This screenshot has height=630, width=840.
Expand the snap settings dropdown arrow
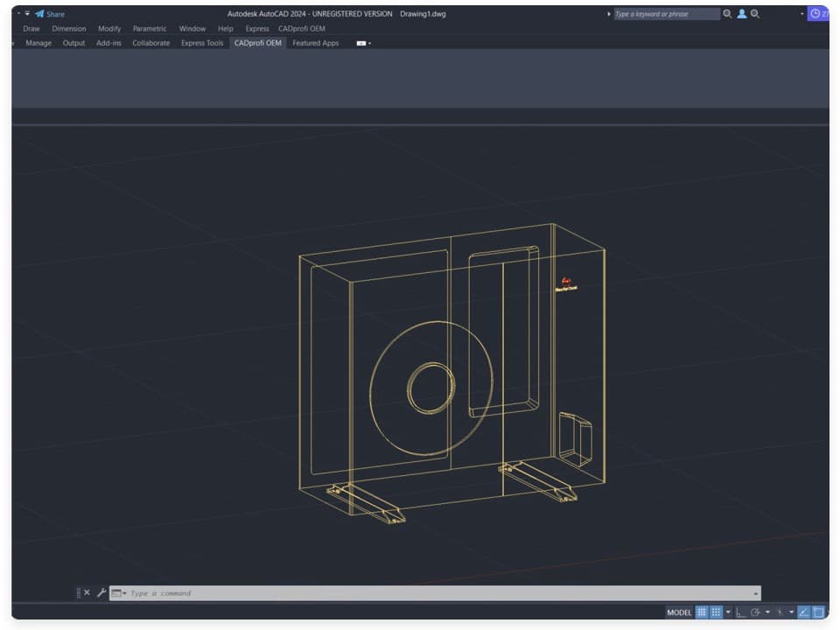point(728,612)
